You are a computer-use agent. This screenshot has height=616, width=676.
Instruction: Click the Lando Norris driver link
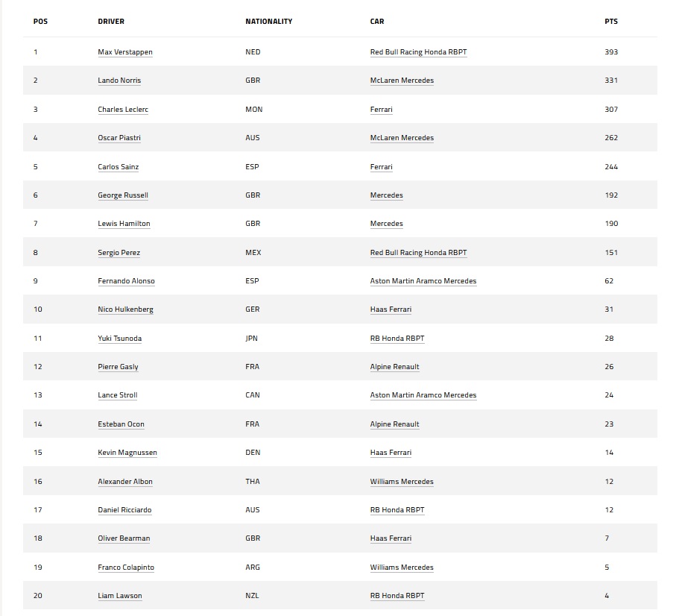[x=119, y=81]
